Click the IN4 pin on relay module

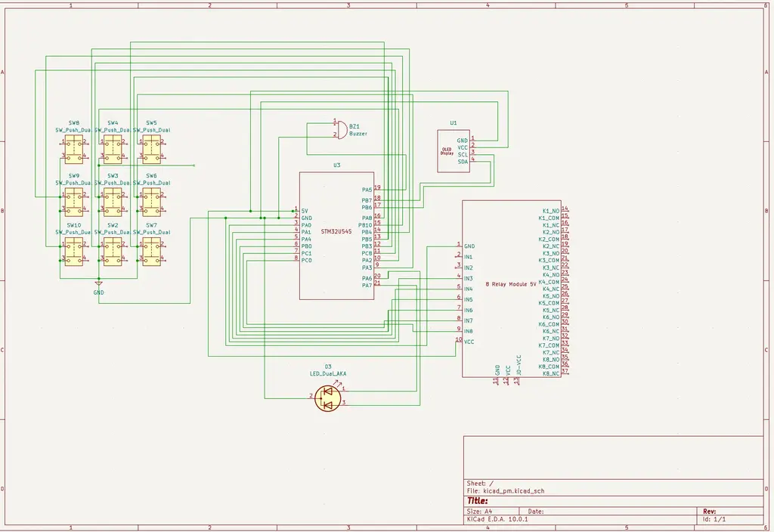pos(468,289)
